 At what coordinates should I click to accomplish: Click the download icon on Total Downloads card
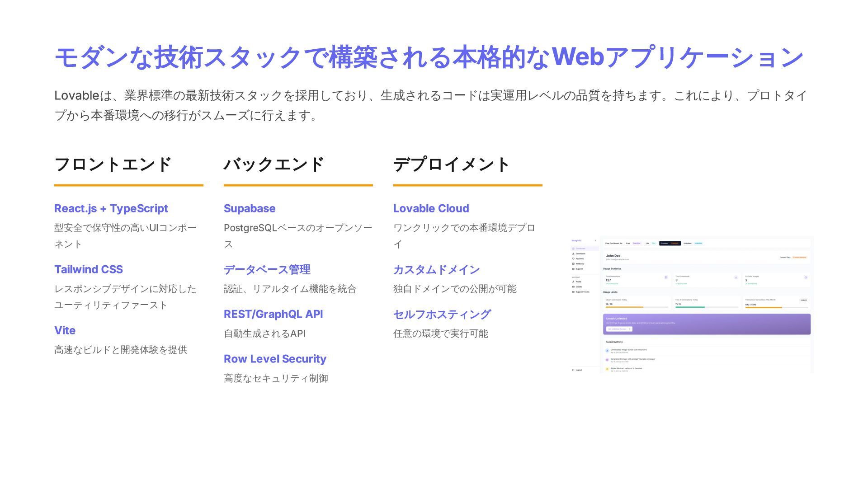736,277
